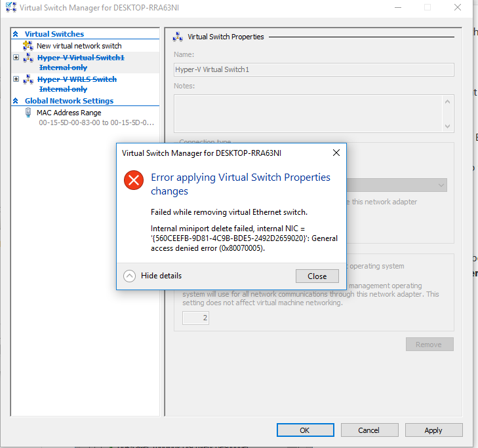Select Hyper-V Virtual Switch1 in the list
Image resolution: width=478 pixels, height=448 pixels.
(x=81, y=58)
